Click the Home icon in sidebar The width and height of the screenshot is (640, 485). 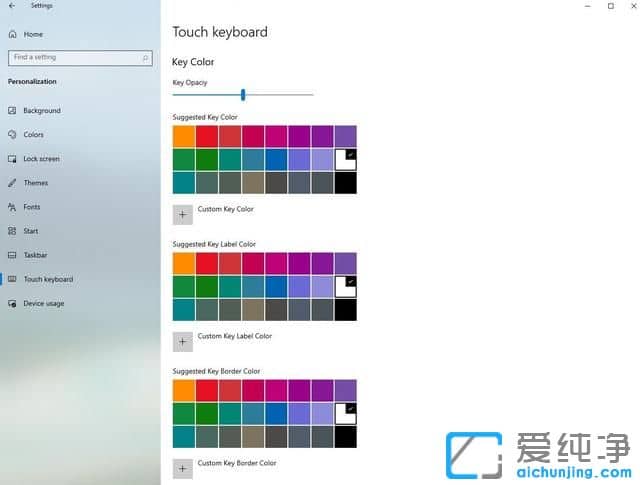pos(13,34)
